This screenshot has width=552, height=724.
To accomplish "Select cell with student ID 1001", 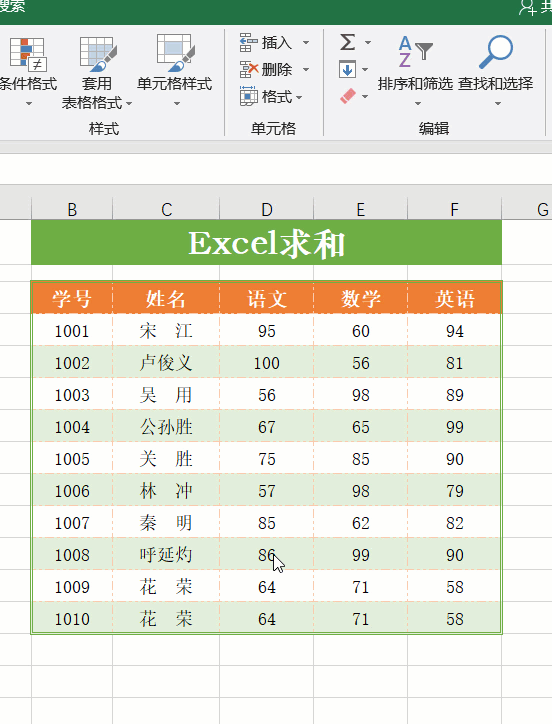I will [72, 330].
